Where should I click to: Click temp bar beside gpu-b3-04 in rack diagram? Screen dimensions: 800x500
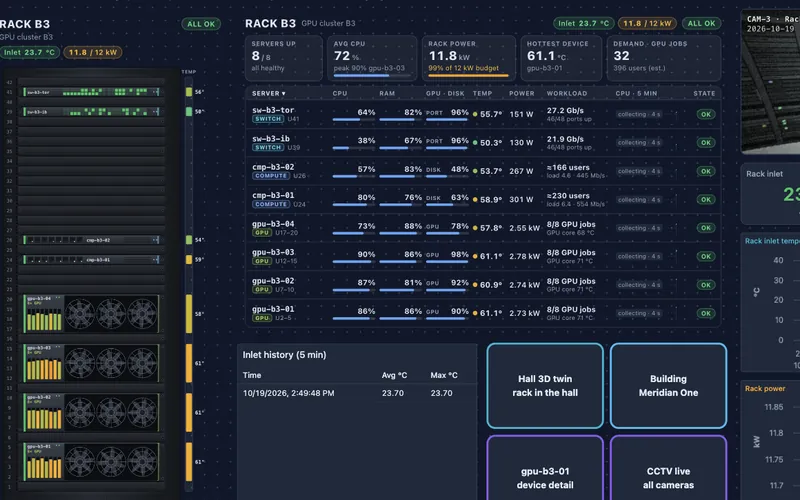tap(189, 314)
